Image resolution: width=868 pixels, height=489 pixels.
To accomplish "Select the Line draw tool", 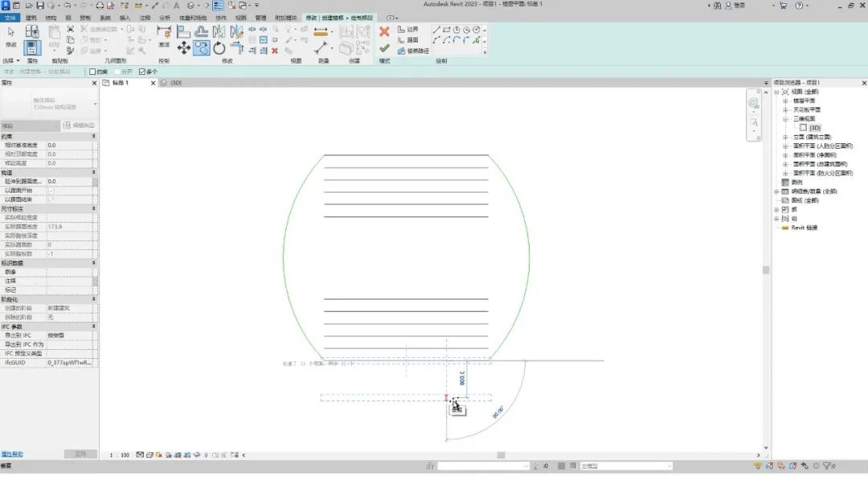I will [436, 29].
